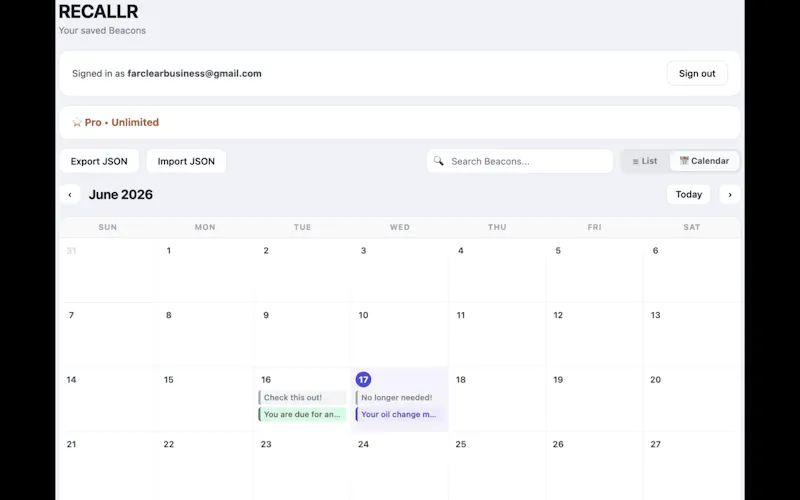Select June 16 date number

[266, 380]
